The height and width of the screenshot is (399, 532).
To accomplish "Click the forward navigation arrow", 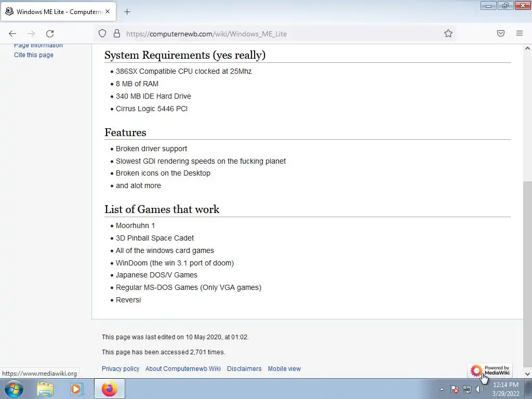I will point(31,34).
